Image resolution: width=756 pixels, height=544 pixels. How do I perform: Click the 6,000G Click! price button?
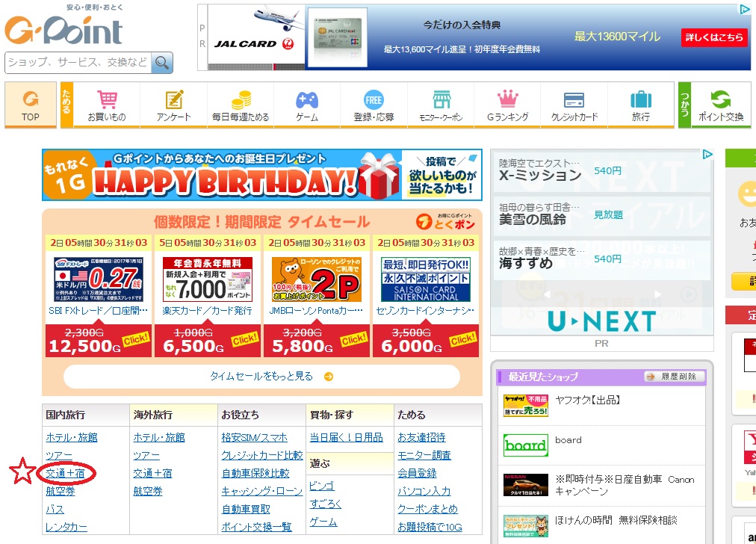[426, 341]
